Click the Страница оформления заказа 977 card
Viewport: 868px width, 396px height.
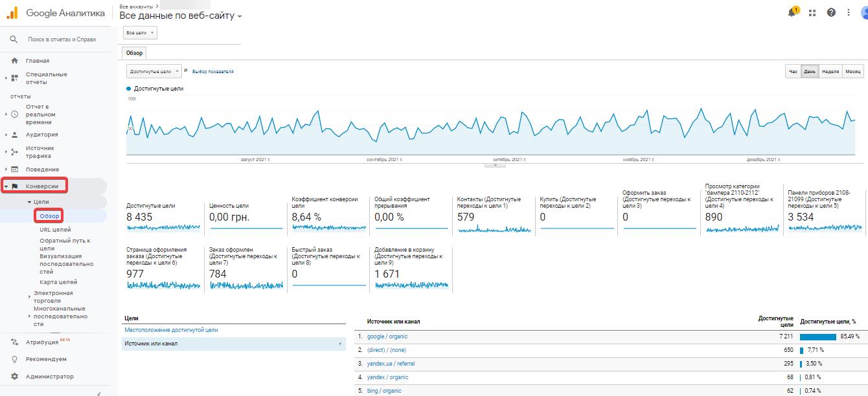pos(163,269)
